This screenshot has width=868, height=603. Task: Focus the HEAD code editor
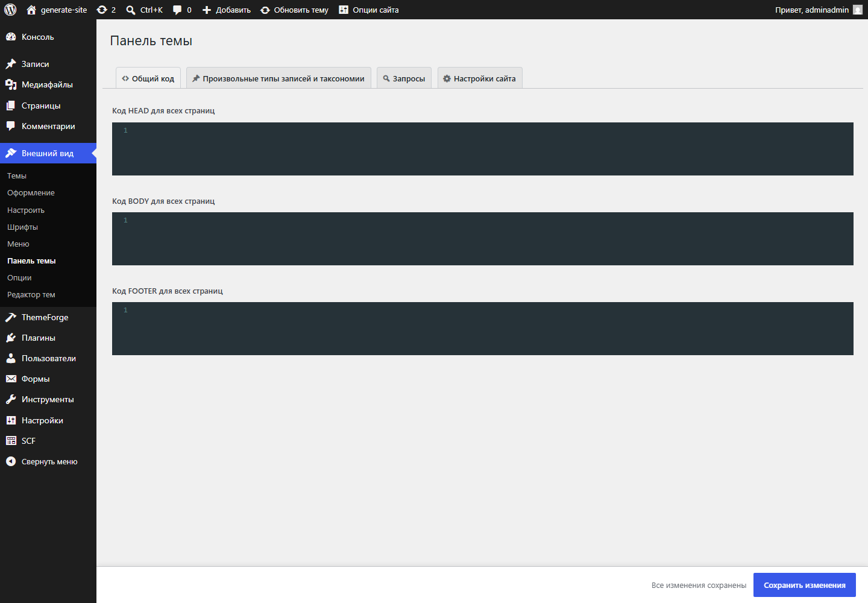coord(483,149)
